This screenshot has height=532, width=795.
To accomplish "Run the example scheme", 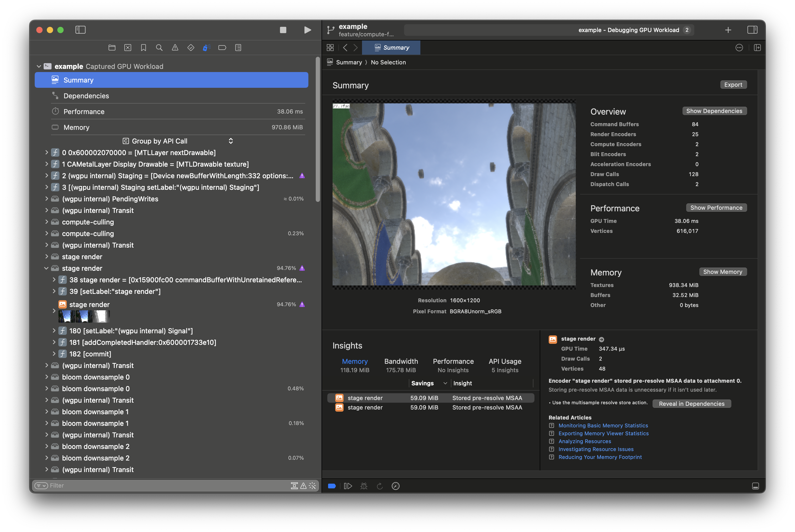I will tap(307, 30).
